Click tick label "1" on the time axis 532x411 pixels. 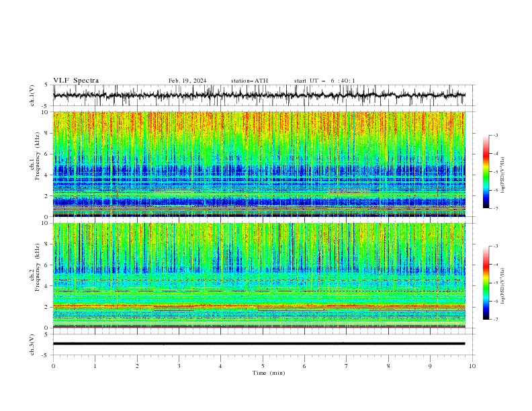tap(95, 366)
